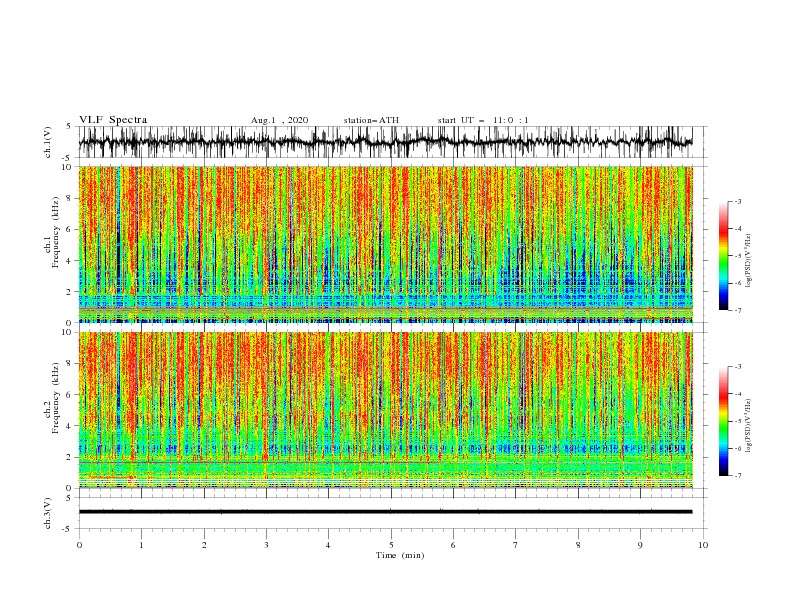This screenshot has height=612, width=792.
Task: Click the '3' tick label on the time axis
Action: pos(266,545)
